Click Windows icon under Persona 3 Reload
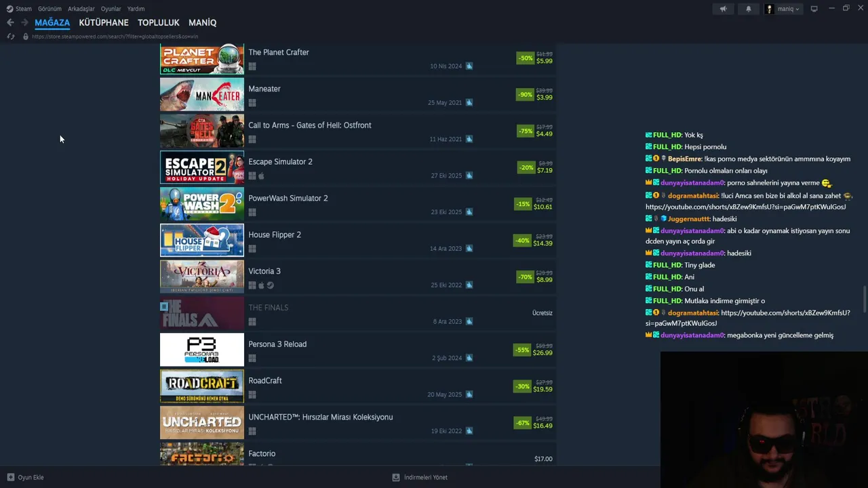This screenshot has height=488, width=868. point(252,359)
